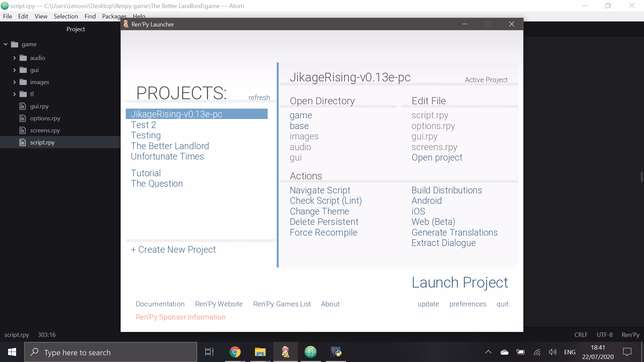The height and width of the screenshot is (362, 644).
Task: Collapse the game root folder in Atom
Action: 6,44
